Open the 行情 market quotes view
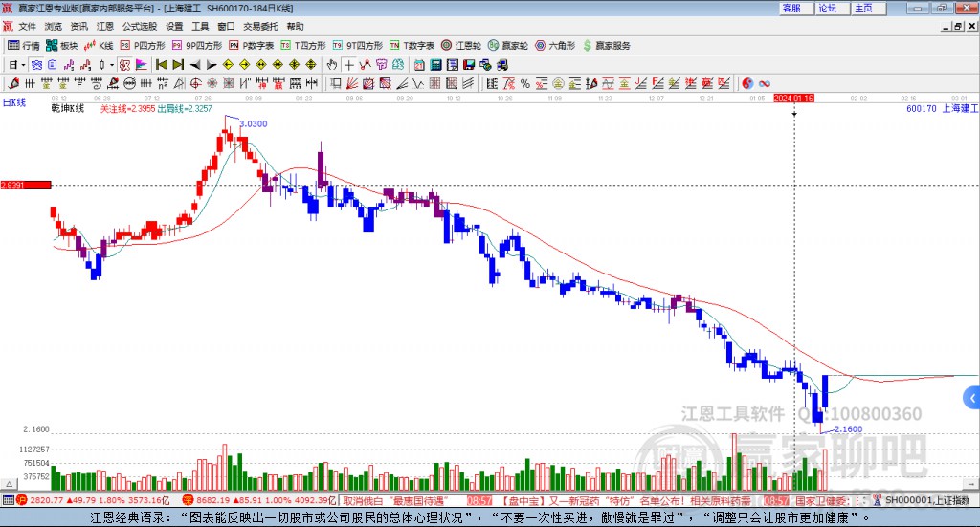The width and height of the screenshot is (980, 527). click(x=24, y=46)
